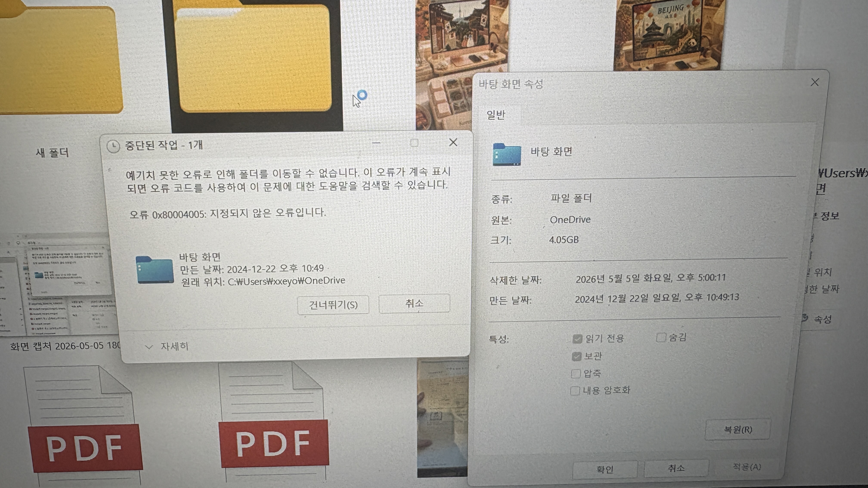Click the 파일 폴더 type value

tap(571, 198)
